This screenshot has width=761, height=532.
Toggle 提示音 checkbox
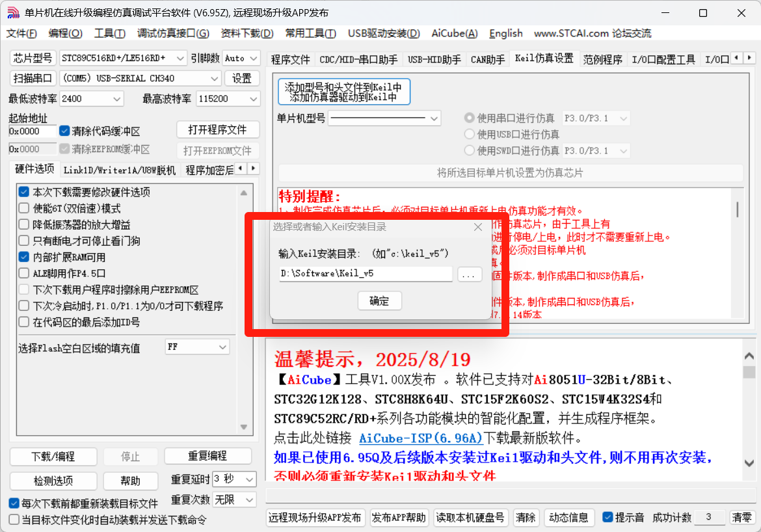tap(607, 518)
